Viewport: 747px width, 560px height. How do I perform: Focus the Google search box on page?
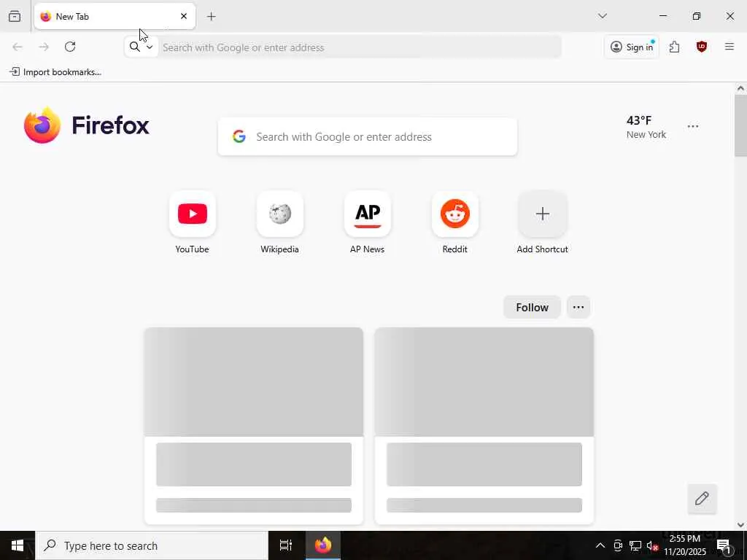click(368, 136)
